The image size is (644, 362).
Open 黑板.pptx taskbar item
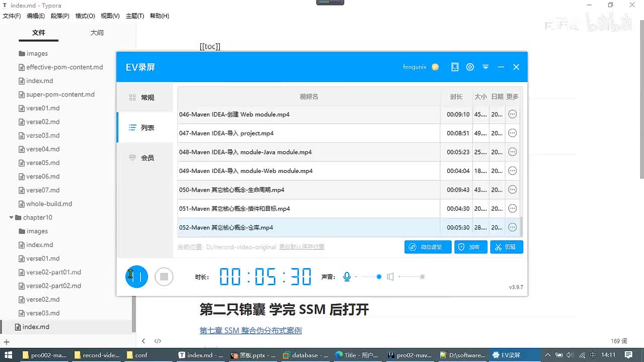(x=253, y=355)
